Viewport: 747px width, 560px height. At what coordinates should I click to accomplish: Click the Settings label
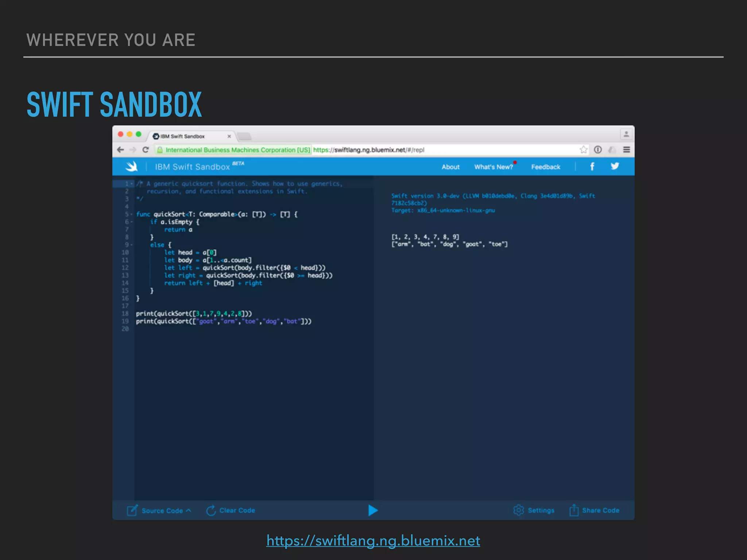(541, 510)
